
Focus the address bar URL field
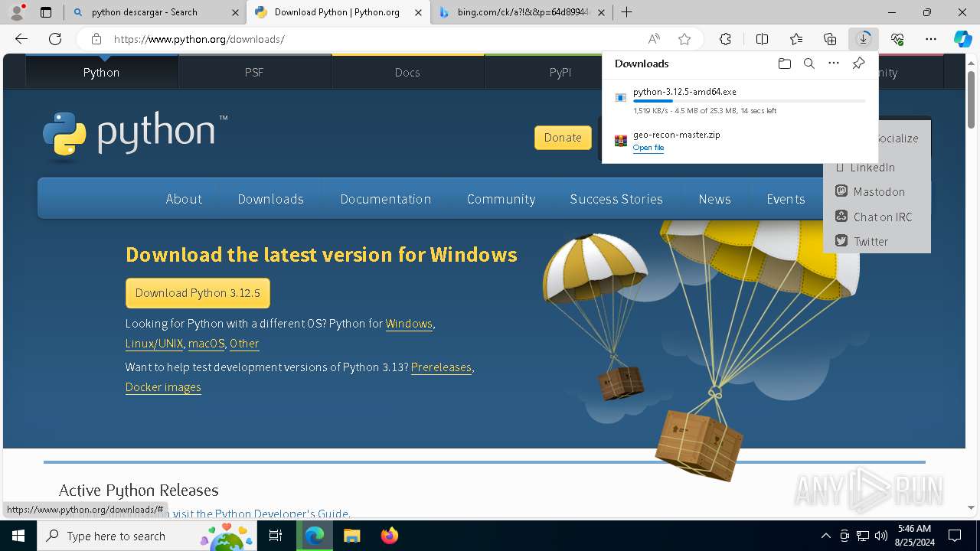tap(375, 39)
